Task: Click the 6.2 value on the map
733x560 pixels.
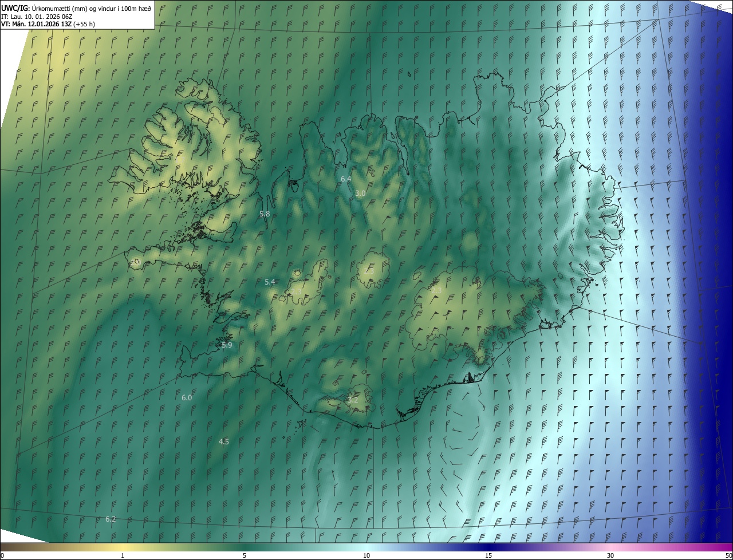Action: (x=111, y=519)
